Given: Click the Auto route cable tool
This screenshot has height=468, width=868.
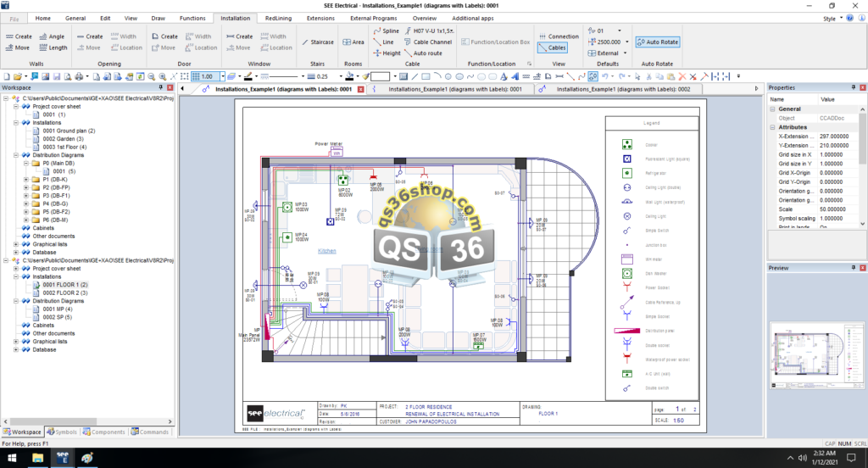Looking at the screenshot, I should tap(424, 53).
